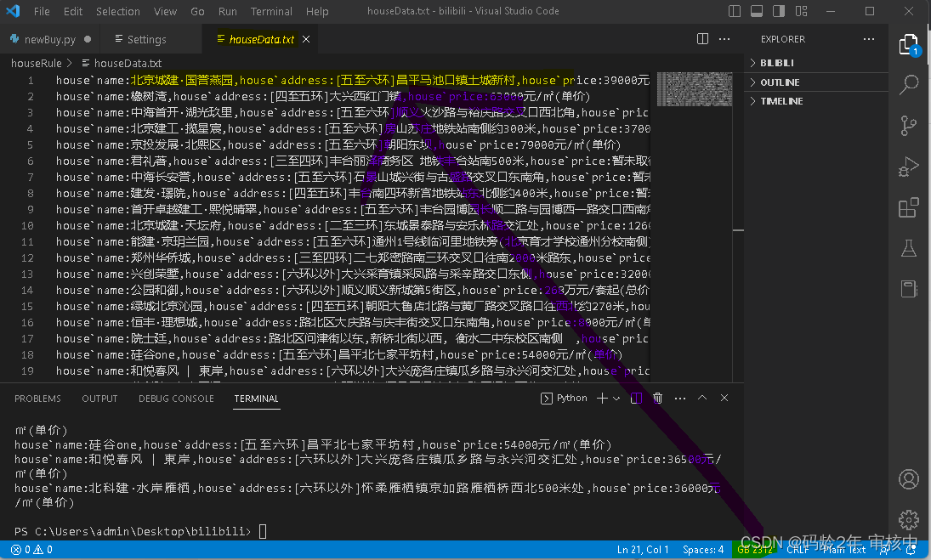Image resolution: width=931 pixels, height=560 pixels.
Task: Open the Manage gear icon
Action: pos(908,520)
